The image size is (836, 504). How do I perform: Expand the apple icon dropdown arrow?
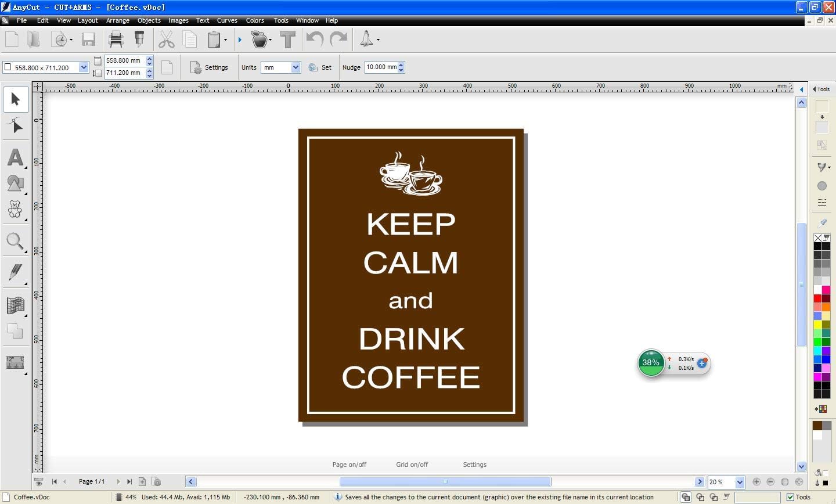pos(270,40)
